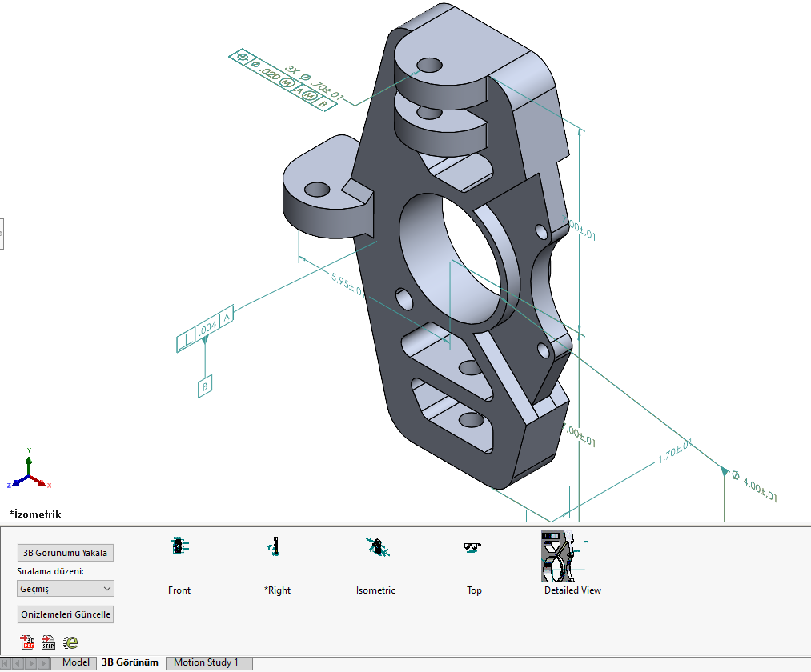Click the Z axis of the triad
This screenshot has height=672, width=811.
tap(15, 483)
